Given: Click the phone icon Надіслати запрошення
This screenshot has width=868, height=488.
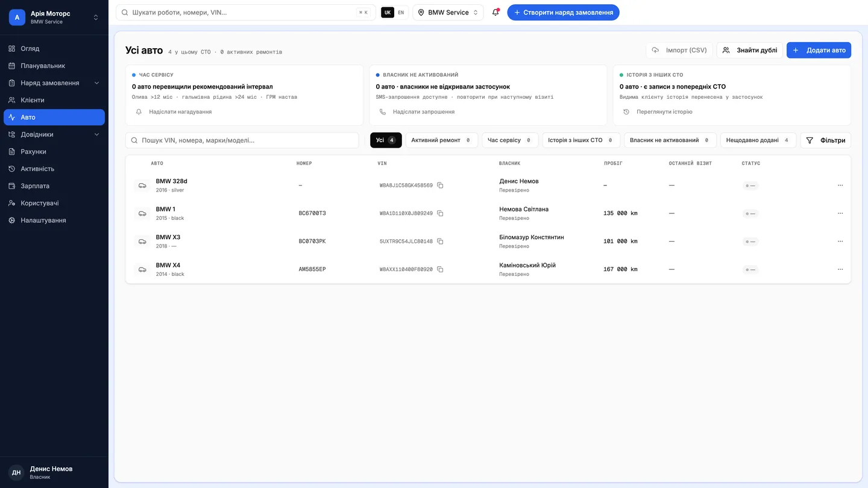Looking at the screenshot, I should pos(383,112).
